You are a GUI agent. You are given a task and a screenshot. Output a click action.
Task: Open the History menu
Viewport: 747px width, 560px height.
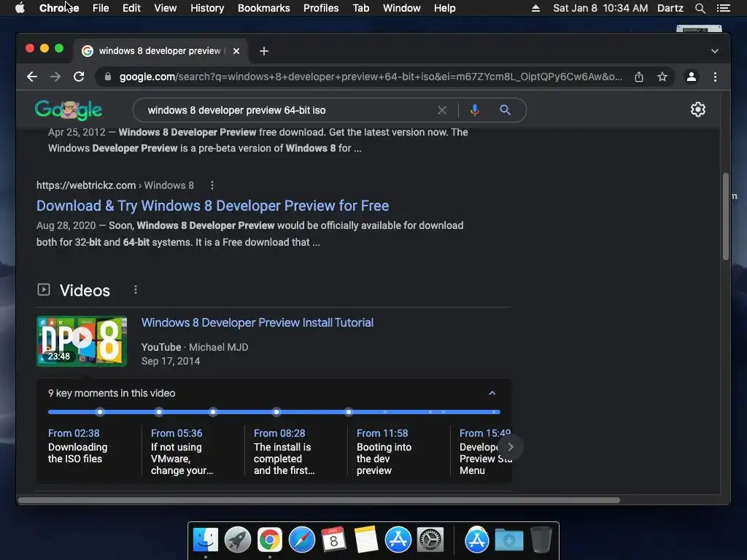click(207, 8)
